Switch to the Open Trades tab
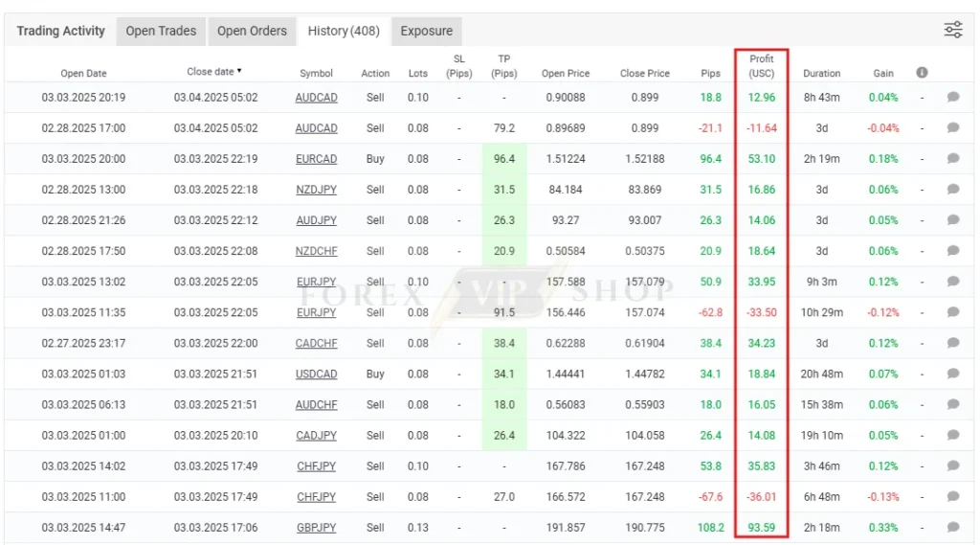 pyautogui.click(x=161, y=31)
